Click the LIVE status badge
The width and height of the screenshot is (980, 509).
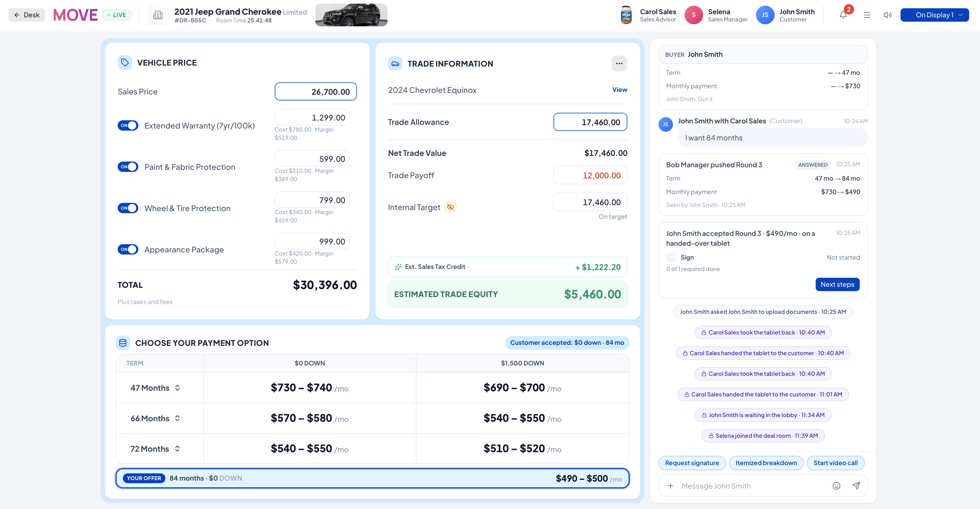click(116, 15)
